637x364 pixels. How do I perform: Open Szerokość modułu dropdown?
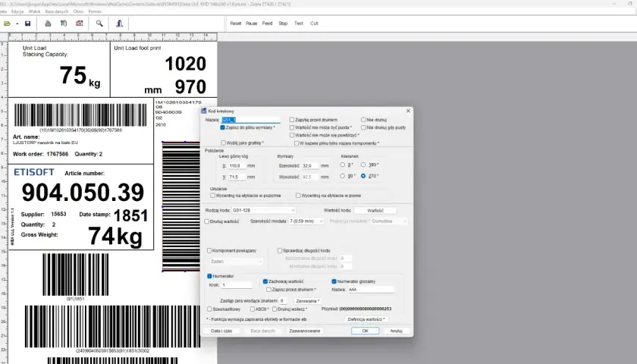coord(306,221)
